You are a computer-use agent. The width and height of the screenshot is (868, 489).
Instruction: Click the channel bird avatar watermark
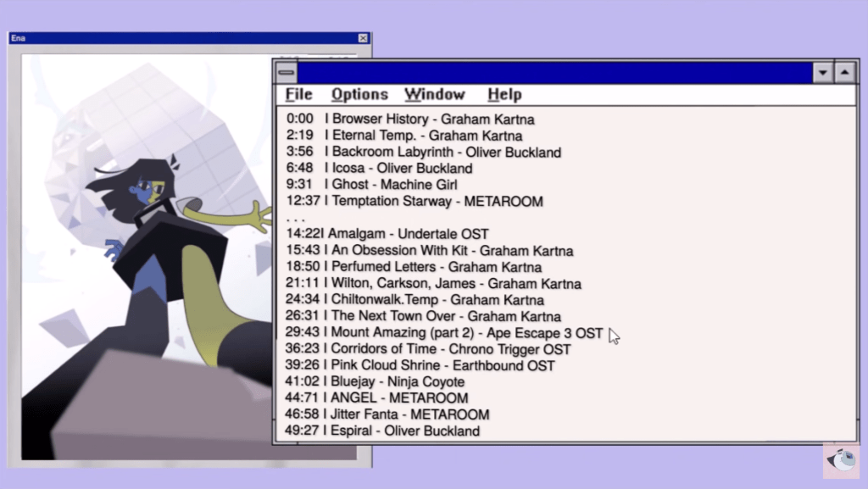(841, 460)
